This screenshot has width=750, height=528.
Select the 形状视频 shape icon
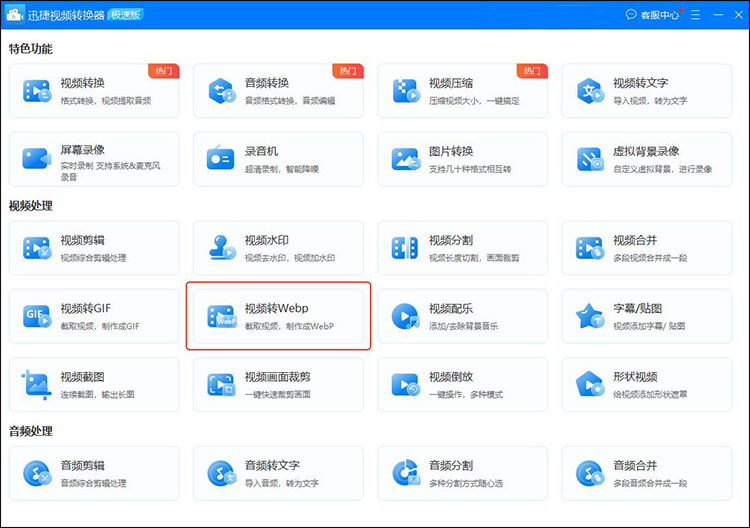[590, 384]
